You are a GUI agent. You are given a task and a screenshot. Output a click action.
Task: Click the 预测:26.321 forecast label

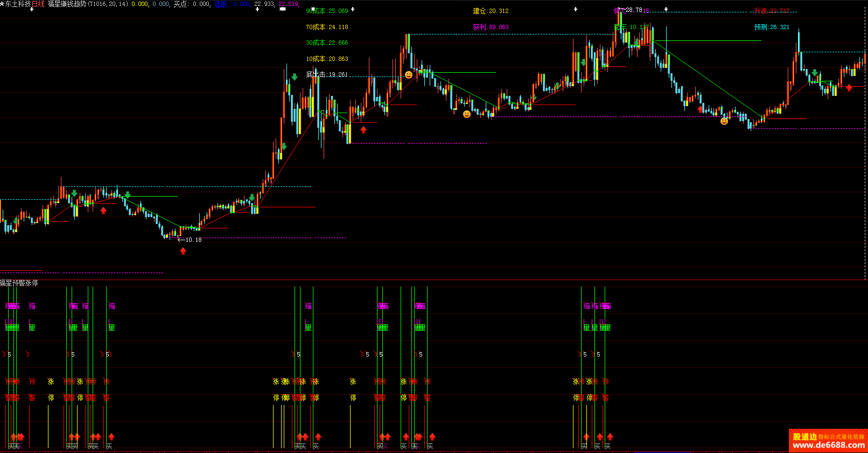click(772, 27)
